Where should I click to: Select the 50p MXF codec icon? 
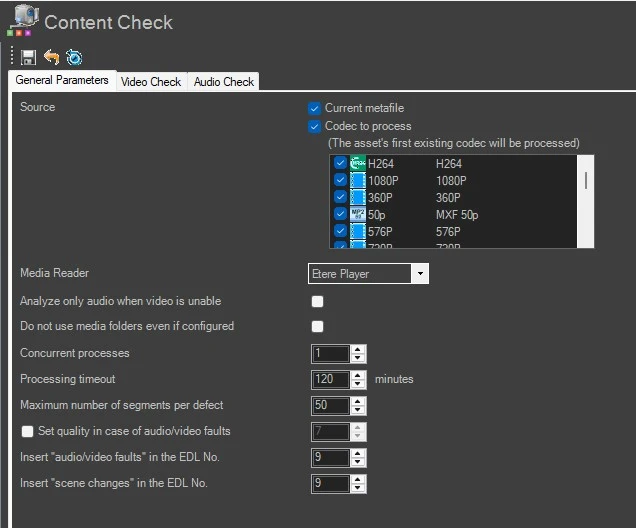[x=358, y=215]
